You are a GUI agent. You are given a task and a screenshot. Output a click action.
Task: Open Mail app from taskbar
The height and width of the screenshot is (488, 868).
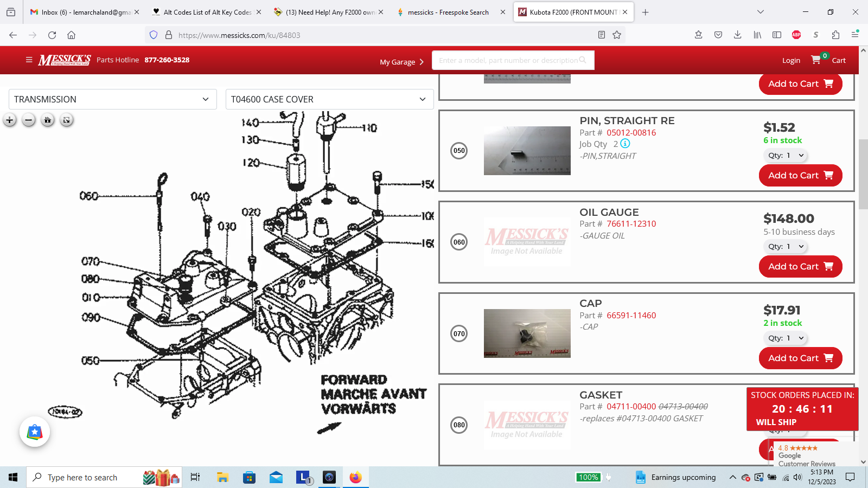pyautogui.click(x=276, y=477)
